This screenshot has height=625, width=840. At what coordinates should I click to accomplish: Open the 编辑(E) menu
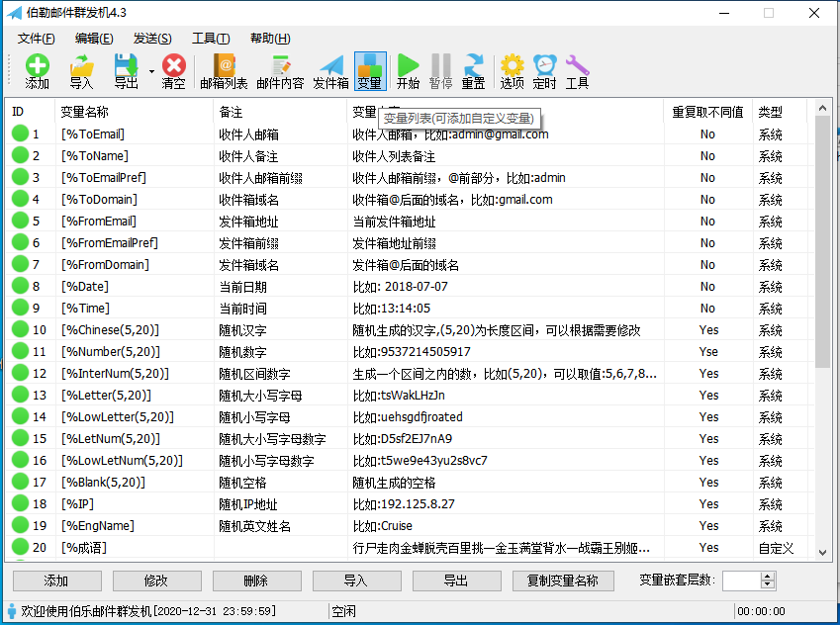tap(94, 39)
